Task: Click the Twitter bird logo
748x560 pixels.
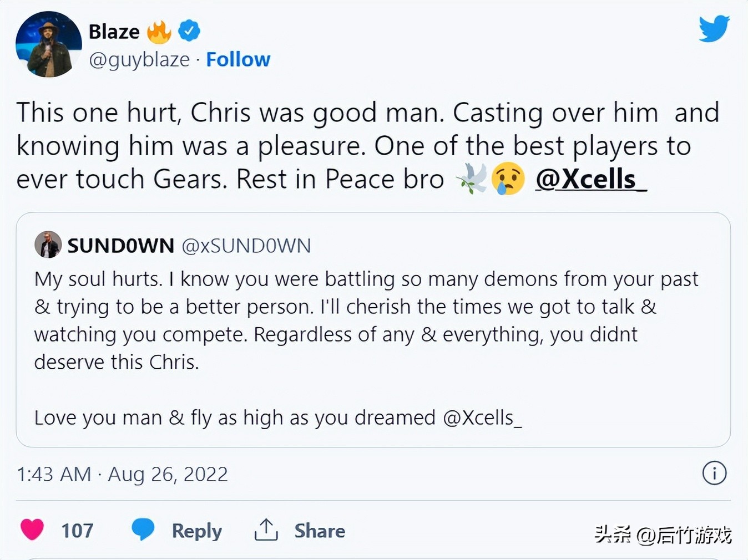Action: (x=714, y=28)
